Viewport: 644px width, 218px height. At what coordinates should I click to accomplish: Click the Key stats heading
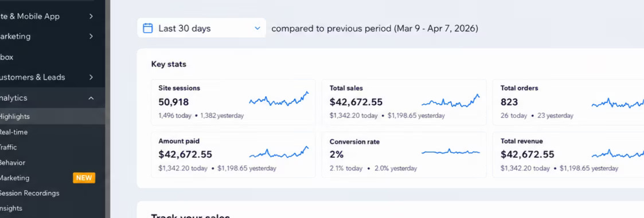click(169, 64)
